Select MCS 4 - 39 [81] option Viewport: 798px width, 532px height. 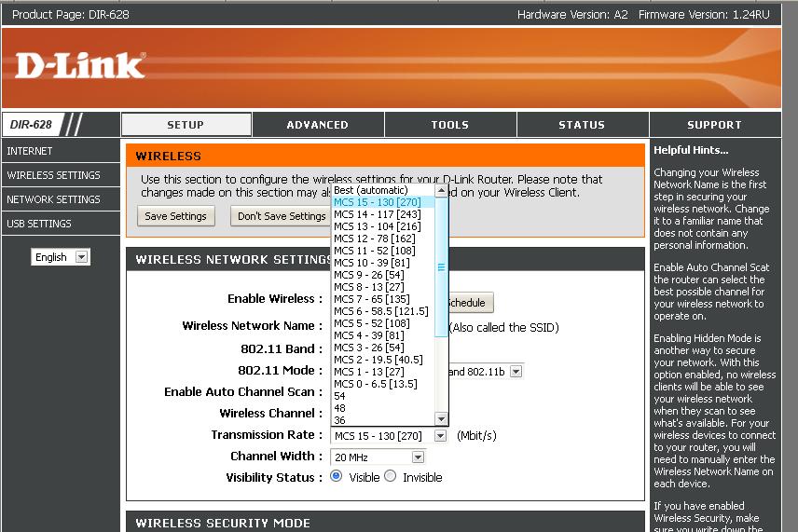point(383,335)
